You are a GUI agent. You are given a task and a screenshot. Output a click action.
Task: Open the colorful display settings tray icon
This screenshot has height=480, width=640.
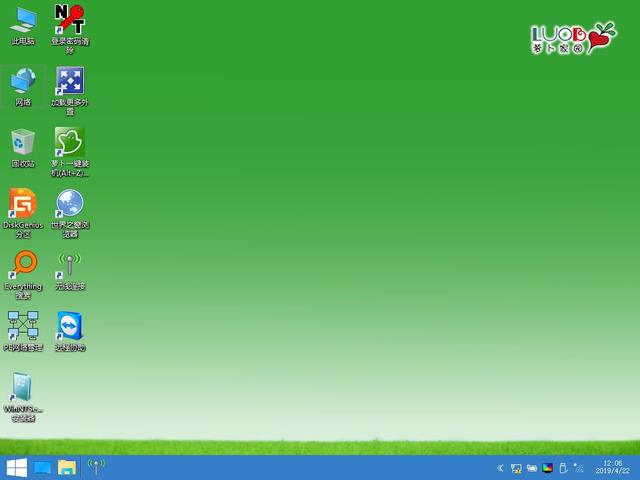547,468
